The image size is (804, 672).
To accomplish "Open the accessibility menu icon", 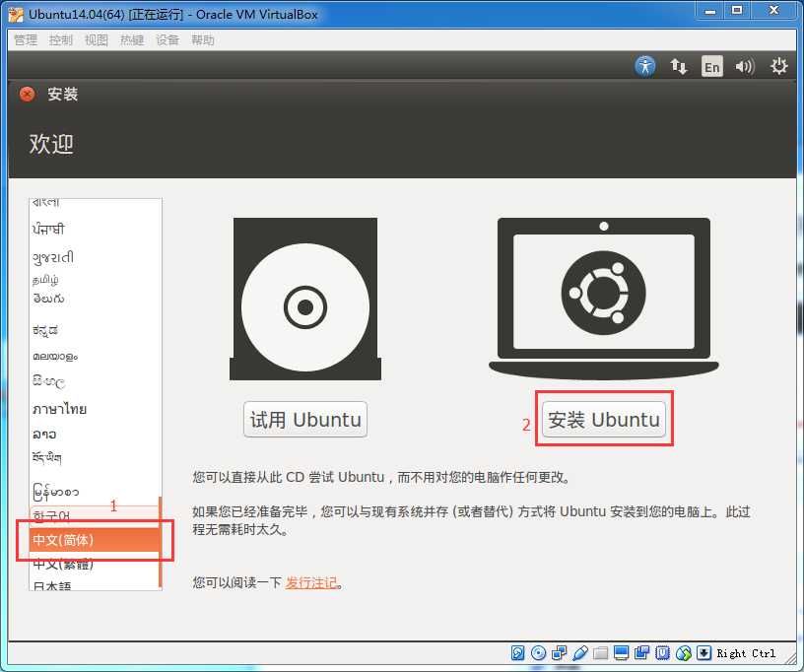I will click(x=645, y=66).
